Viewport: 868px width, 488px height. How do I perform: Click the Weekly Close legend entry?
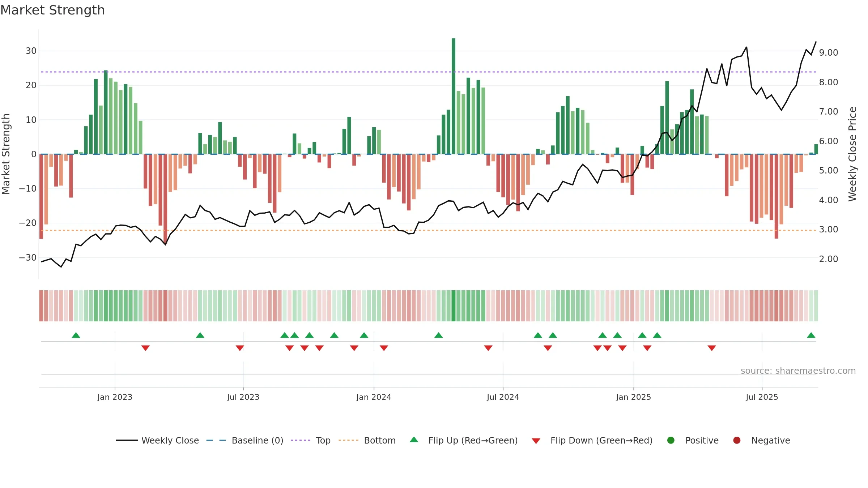158,440
